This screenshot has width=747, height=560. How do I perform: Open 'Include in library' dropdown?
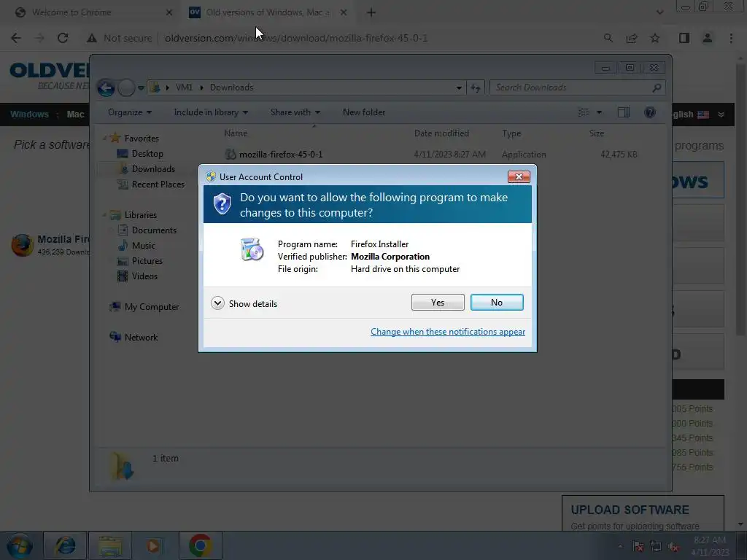[211, 112]
